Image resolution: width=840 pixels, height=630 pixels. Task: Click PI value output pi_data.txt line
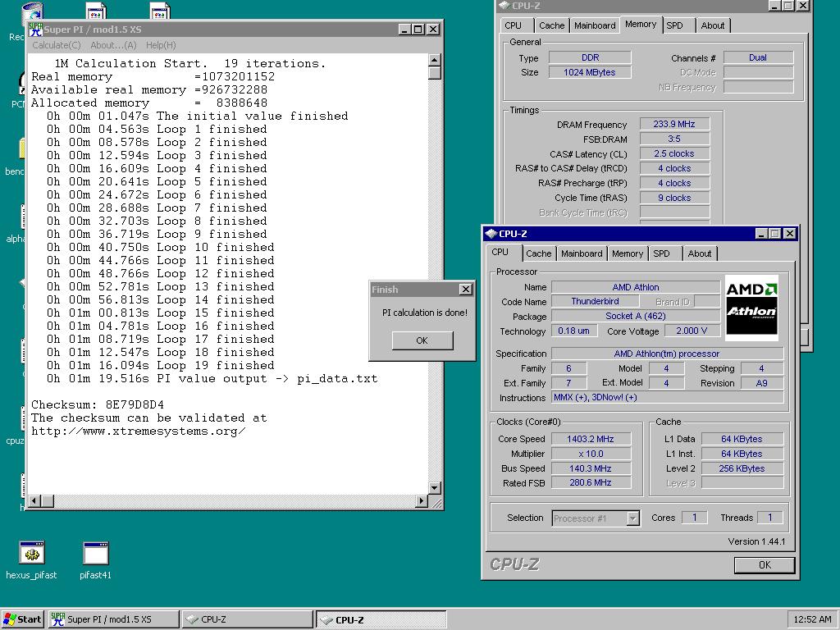[212, 379]
